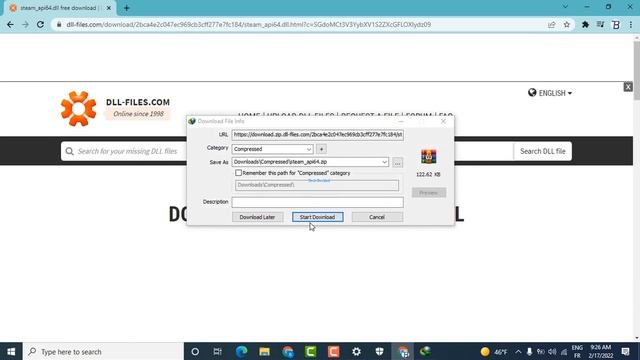Click the Preview button in the dialog
This screenshot has width=640, height=360.
click(429, 193)
